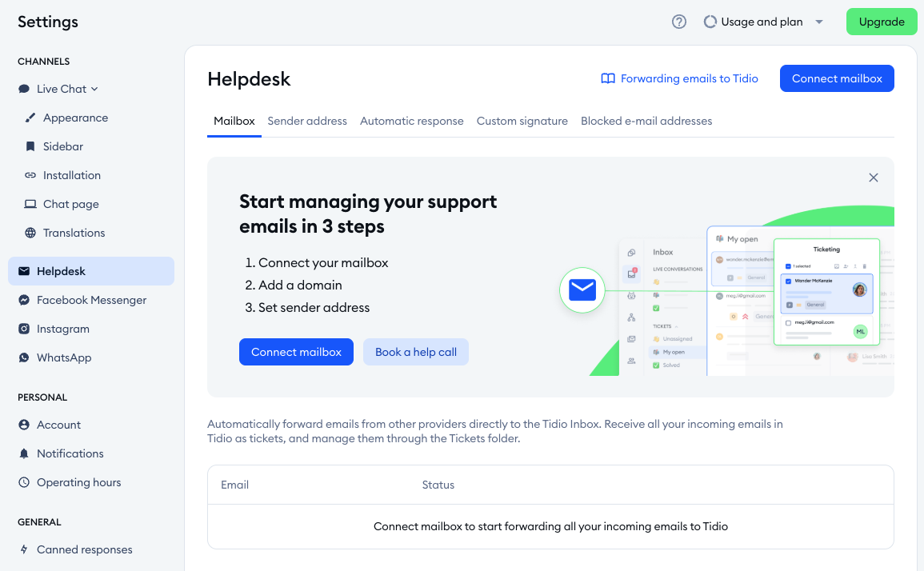
Task: Switch to the Mailbox tab
Action: 234,121
